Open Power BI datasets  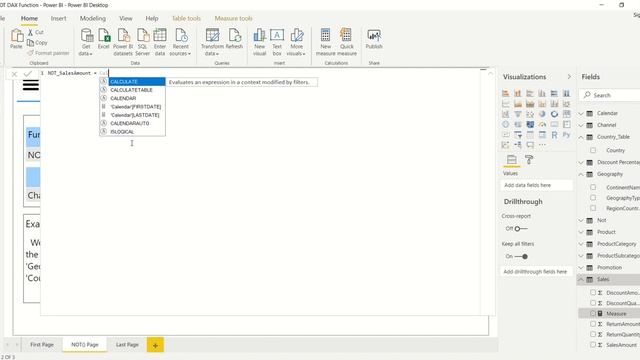coord(123,42)
